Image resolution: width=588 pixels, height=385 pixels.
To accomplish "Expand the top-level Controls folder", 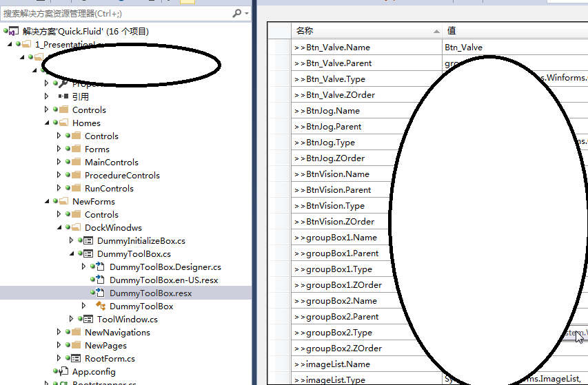I will [x=46, y=110].
